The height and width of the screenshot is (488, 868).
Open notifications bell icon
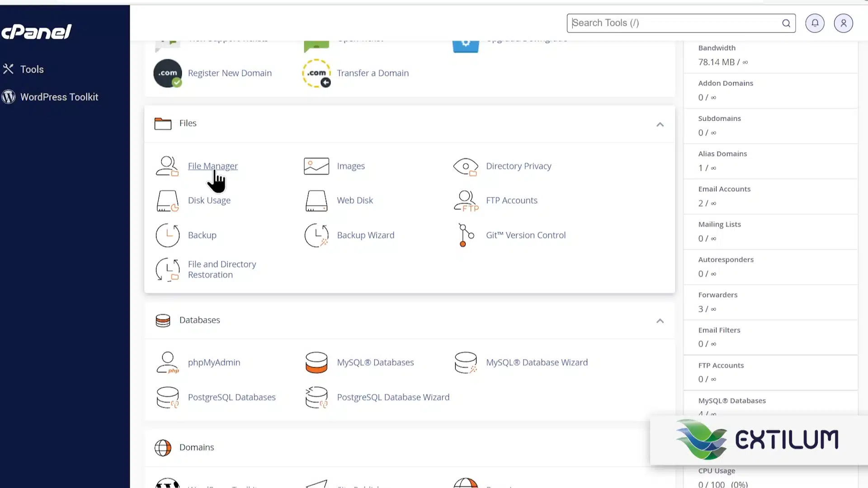[815, 23]
